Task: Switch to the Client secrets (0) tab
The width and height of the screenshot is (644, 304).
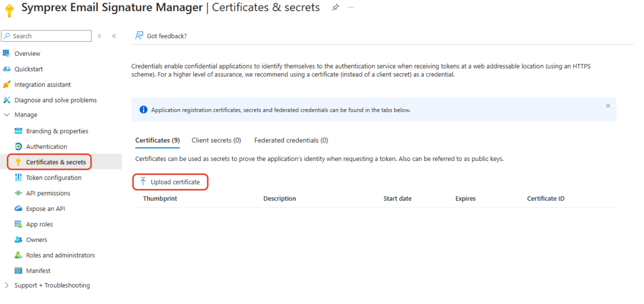Action: [x=216, y=140]
